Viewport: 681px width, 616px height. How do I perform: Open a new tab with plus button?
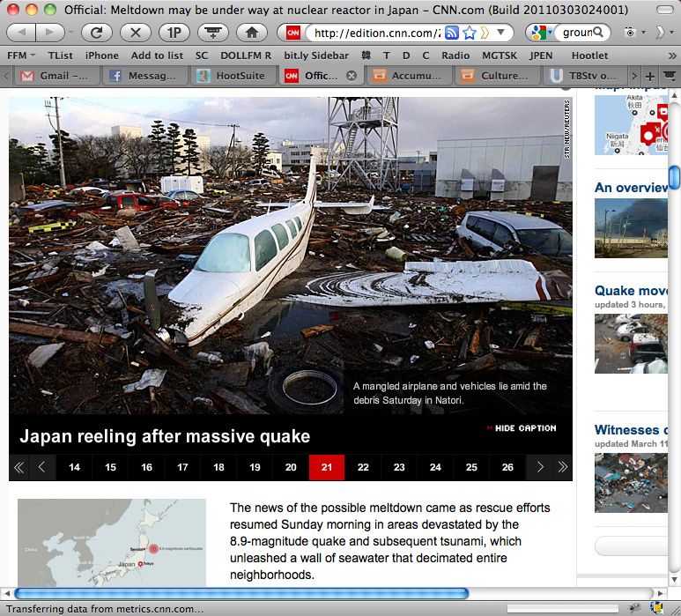tap(650, 76)
